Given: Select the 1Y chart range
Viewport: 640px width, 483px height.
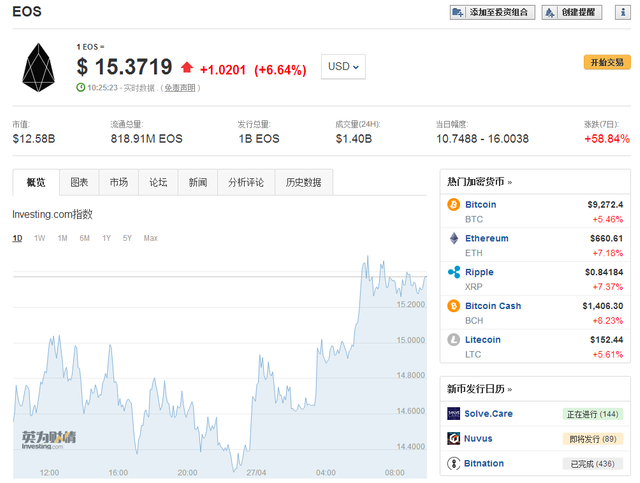Looking at the screenshot, I should (107, 238).
